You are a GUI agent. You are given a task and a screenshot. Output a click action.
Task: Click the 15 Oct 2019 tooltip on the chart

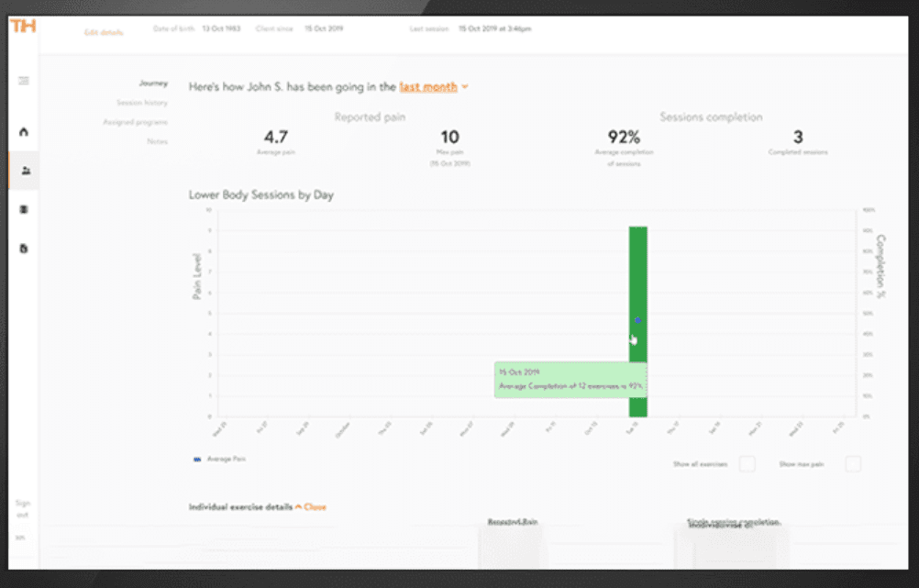tap(569, 379)
